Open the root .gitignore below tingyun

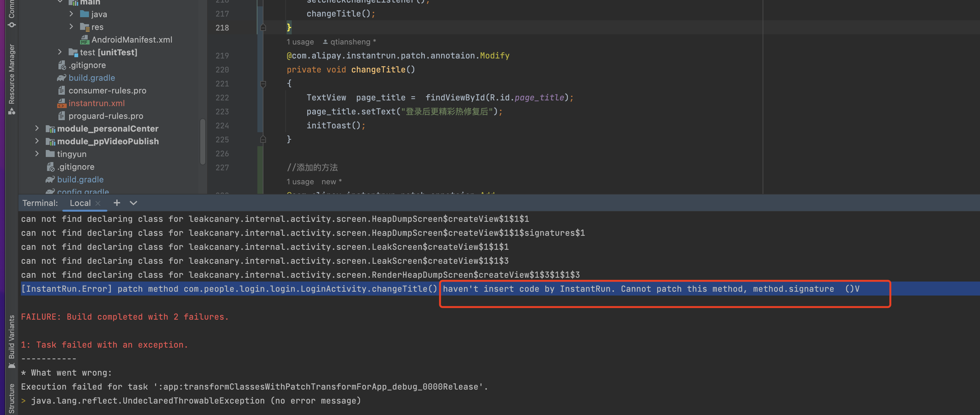(x=76, y=167)
